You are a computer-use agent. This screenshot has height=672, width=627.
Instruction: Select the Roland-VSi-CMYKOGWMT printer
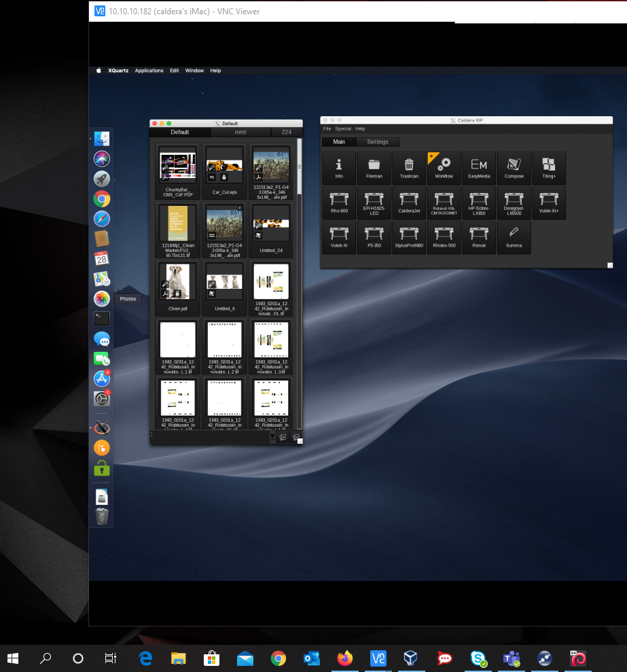pos(444,202)
